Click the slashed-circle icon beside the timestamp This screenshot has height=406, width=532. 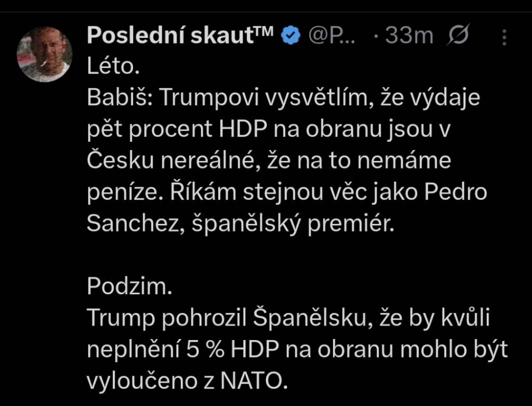459,35
